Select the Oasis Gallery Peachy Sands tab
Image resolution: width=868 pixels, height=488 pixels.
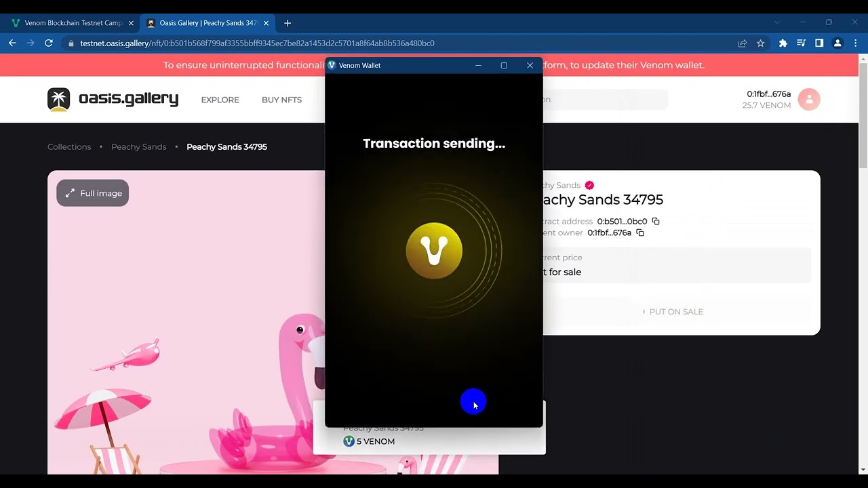click(208, 23)
